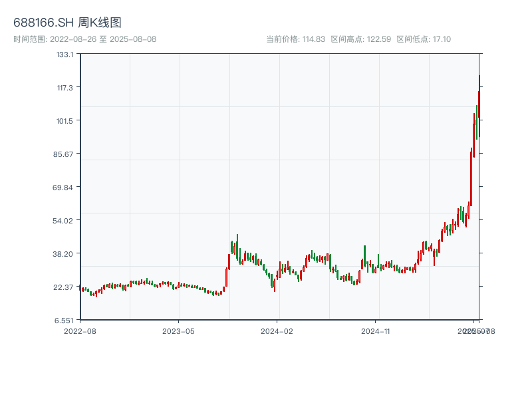
Task: Click the x-axis label 2023-05
Action: 178,331
